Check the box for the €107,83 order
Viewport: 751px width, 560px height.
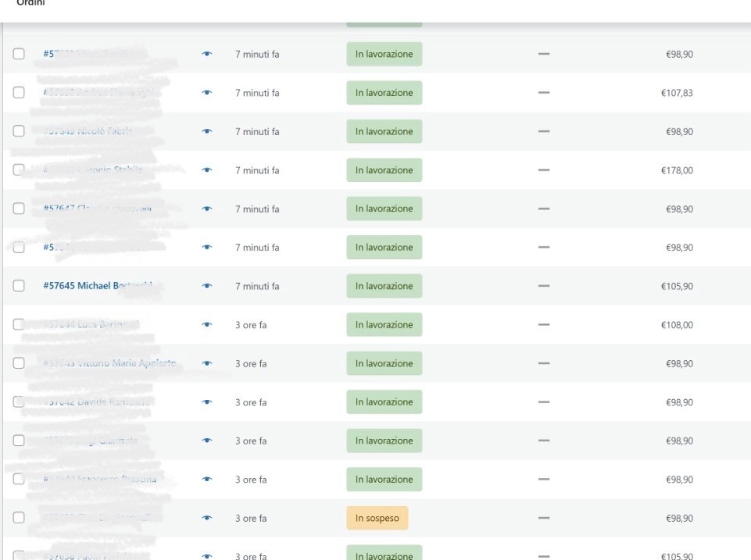pyautogui.click(x=19, y=93)
